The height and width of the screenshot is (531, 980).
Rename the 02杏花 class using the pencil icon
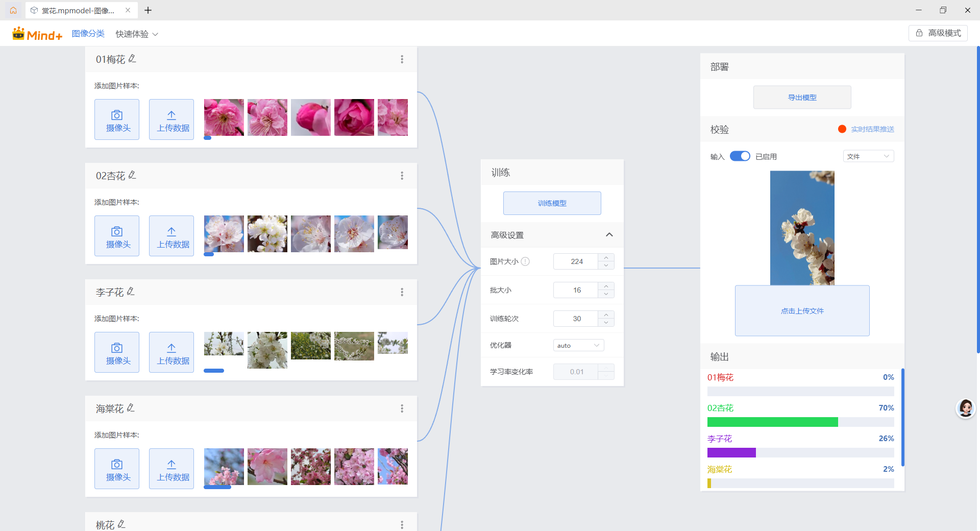[132, 175]
